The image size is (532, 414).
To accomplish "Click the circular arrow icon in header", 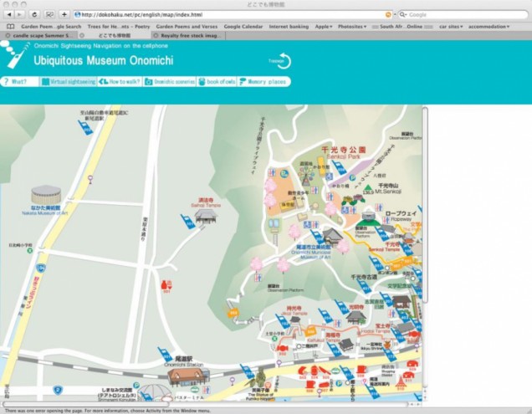I will (x=284, y=61).
